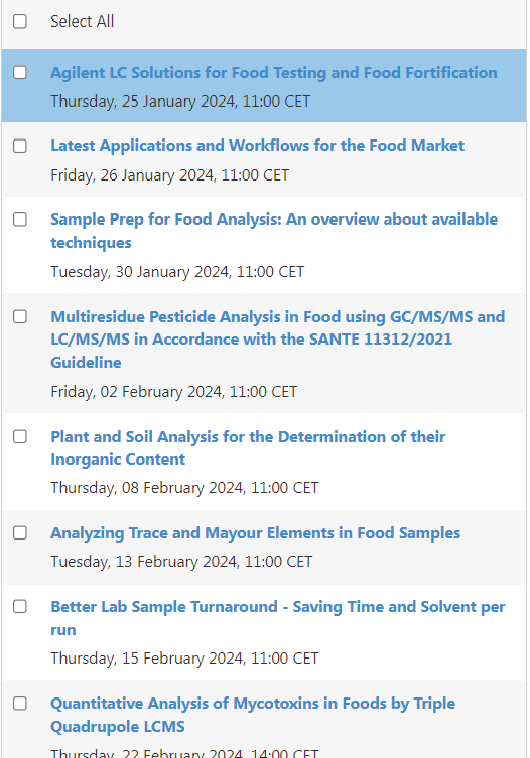Open Better Lab Sample Turnaround link
530x758 pixels.
[278, 618]
